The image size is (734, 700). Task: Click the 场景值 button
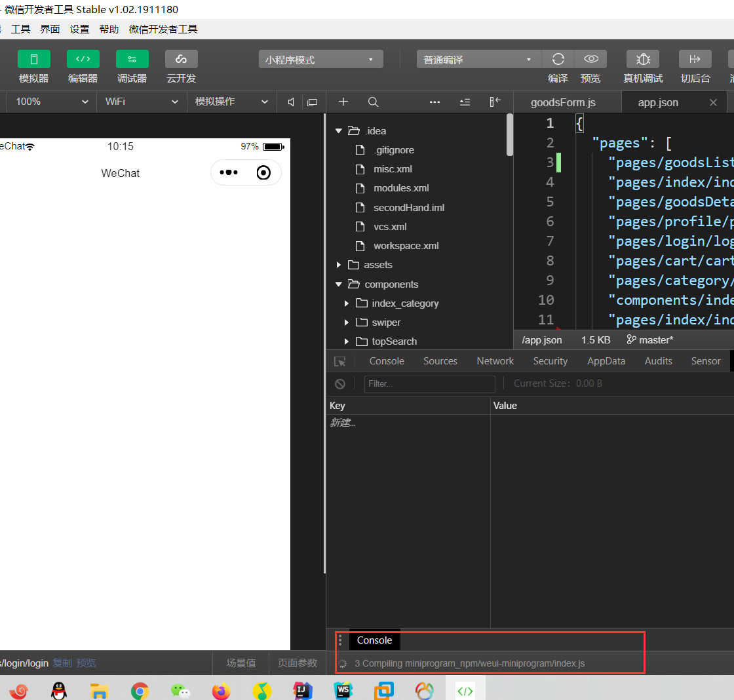[x=241, y=663]
